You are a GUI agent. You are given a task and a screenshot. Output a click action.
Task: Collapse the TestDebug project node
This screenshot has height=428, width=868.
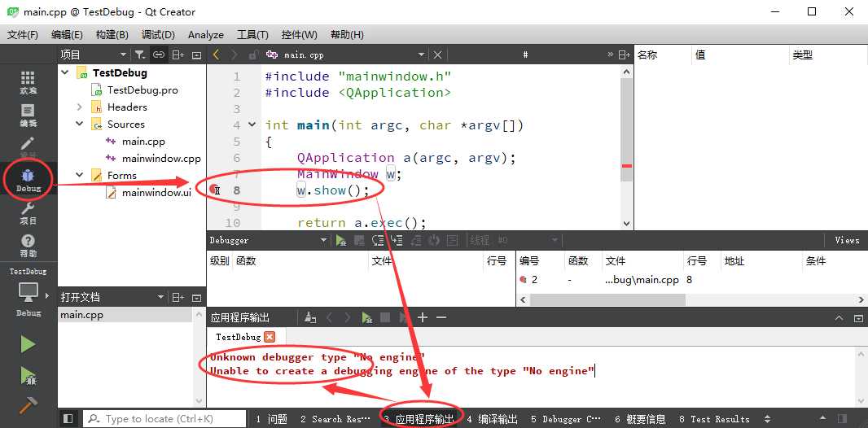(66, 72)
